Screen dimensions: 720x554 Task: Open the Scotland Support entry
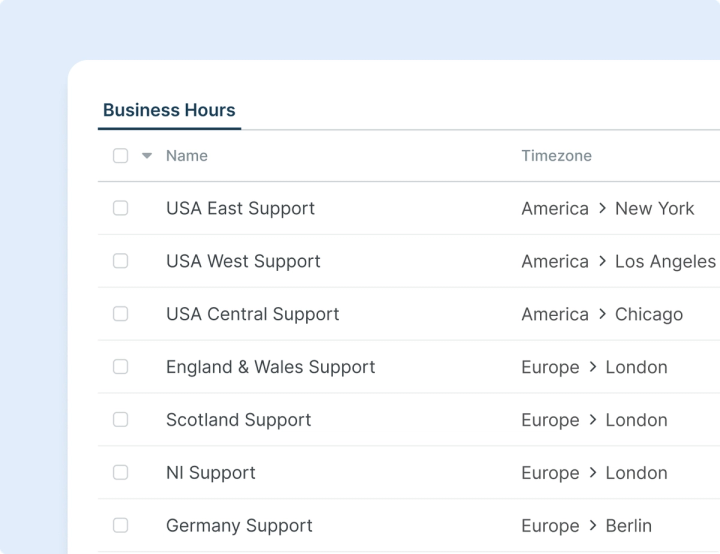click(x=238, y=420)
